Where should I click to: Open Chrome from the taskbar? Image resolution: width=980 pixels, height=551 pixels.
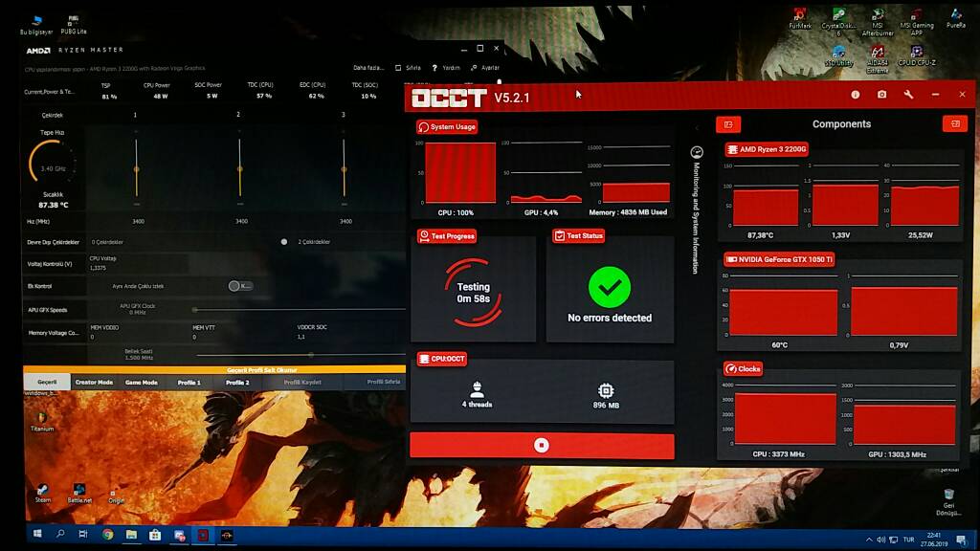pos(107,534)
